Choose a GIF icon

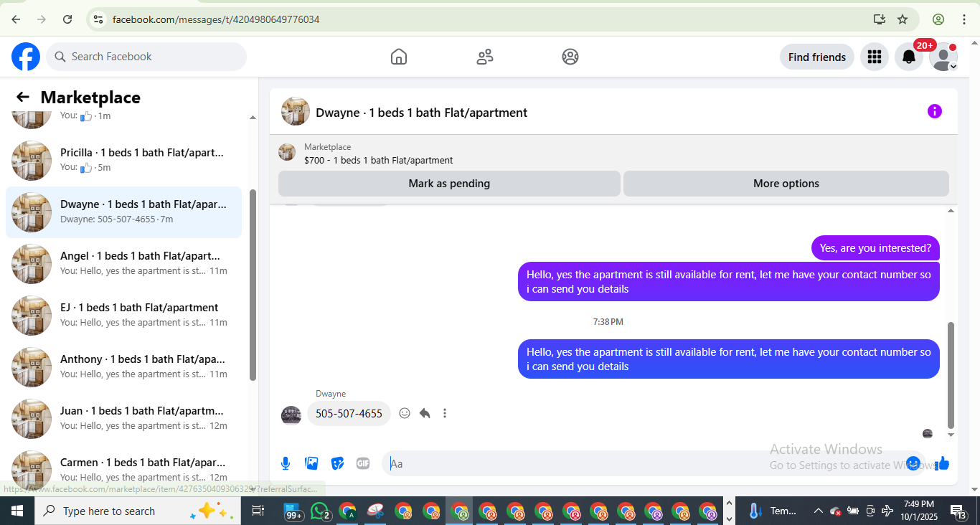click(363, 463)
